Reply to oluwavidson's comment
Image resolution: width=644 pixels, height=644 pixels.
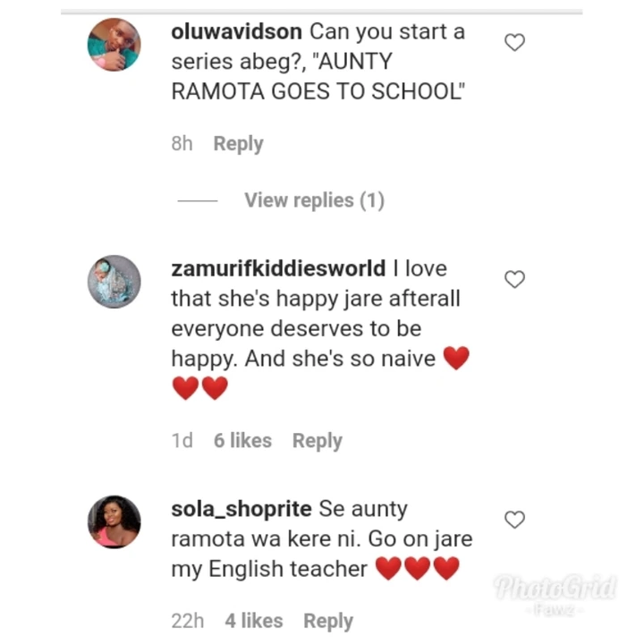point(238,144)
